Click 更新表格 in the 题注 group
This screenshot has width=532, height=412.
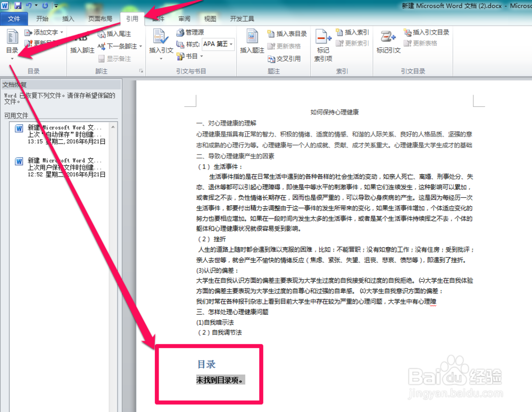click(284, 46)
